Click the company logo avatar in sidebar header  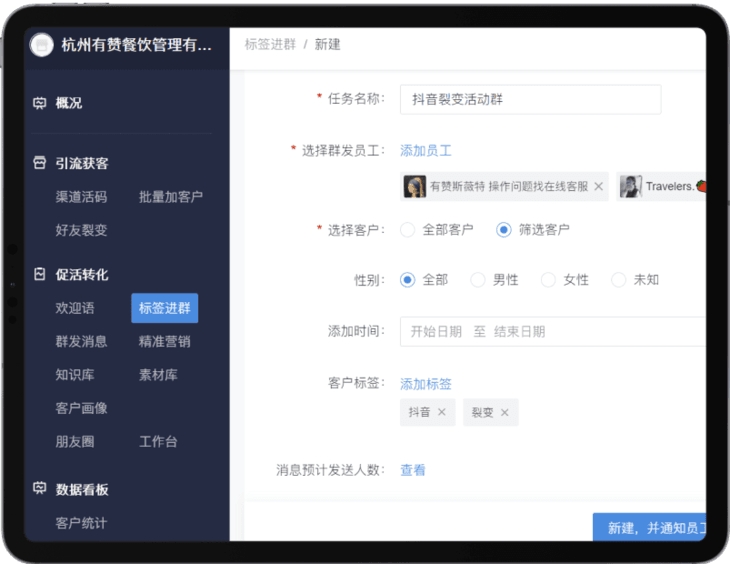click(x=42, y=45)
